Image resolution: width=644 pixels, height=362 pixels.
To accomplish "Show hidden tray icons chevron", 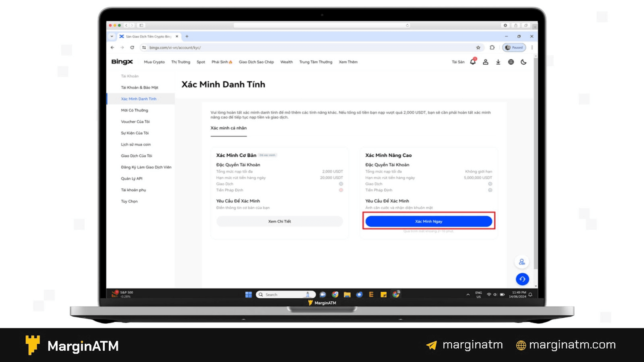I will coord(468,294).
